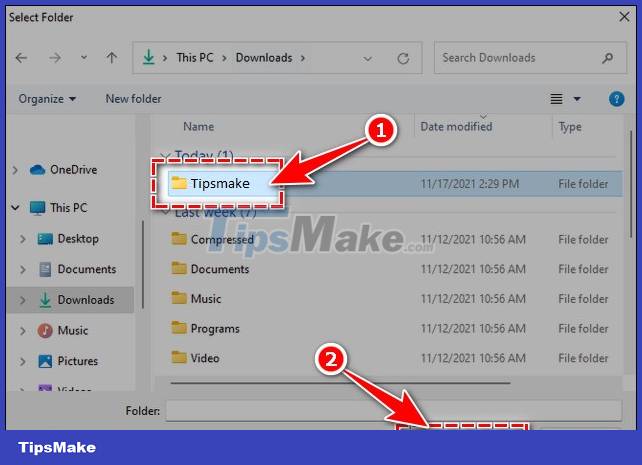This screenshot has height=465, width=642.
Task: Click the Video folder icon
Action: tap(179, 357)
